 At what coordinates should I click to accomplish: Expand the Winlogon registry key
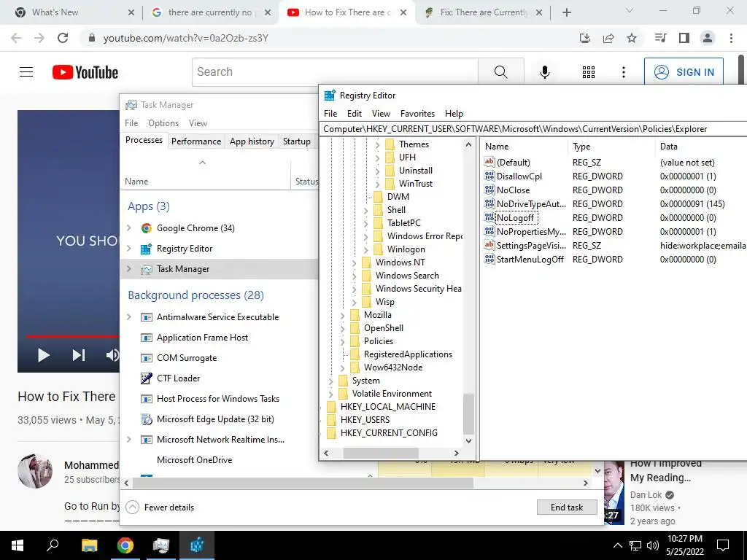tap(366, 249)
